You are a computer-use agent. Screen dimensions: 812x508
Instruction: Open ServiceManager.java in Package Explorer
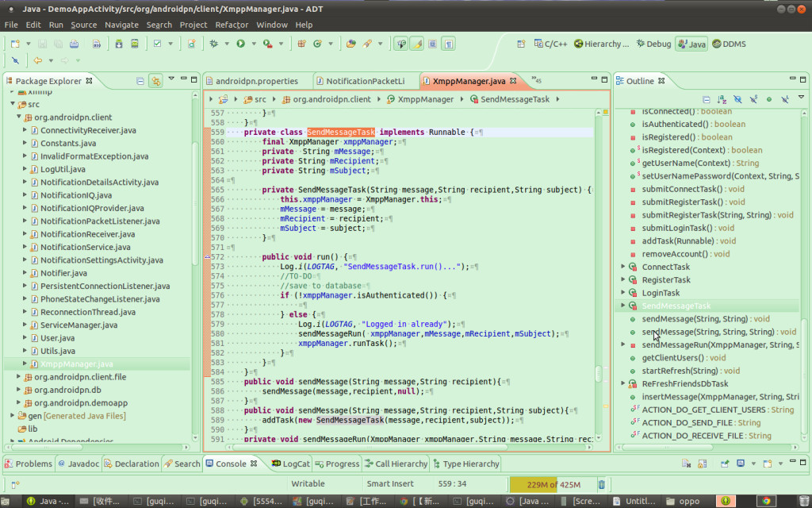point(79,325)
